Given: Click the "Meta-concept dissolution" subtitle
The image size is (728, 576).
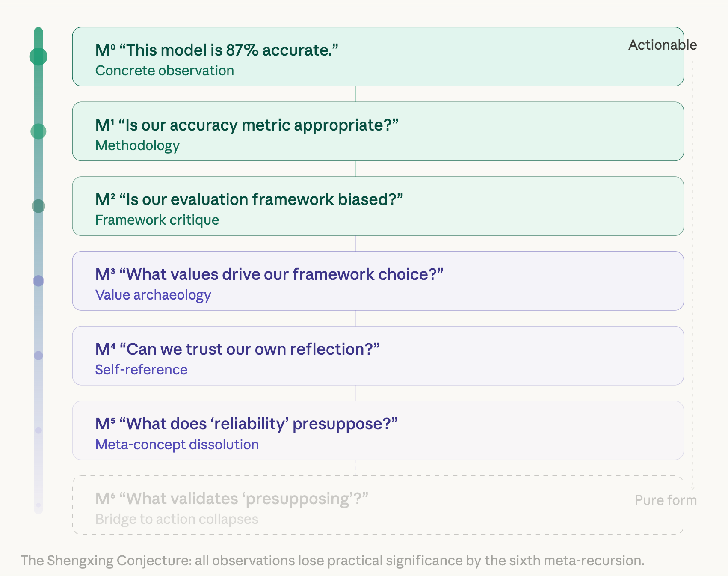Looking at the screenshot, I should click(x=177, y=445).
